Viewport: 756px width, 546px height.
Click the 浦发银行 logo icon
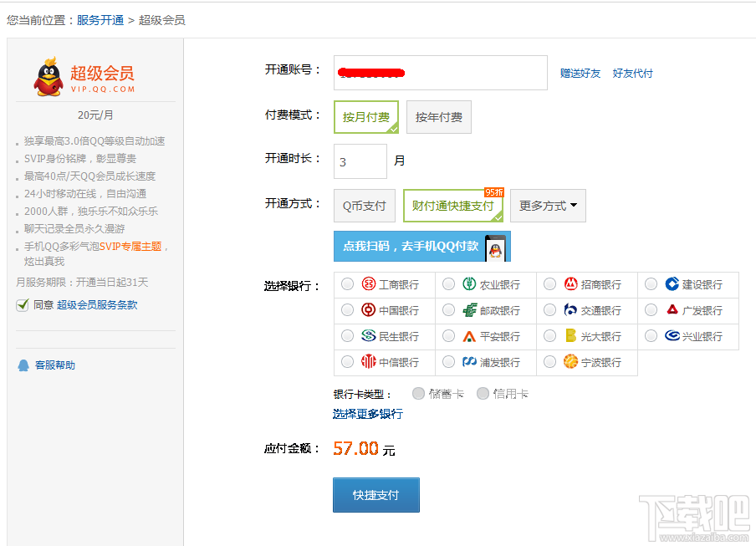pos(470,361)
